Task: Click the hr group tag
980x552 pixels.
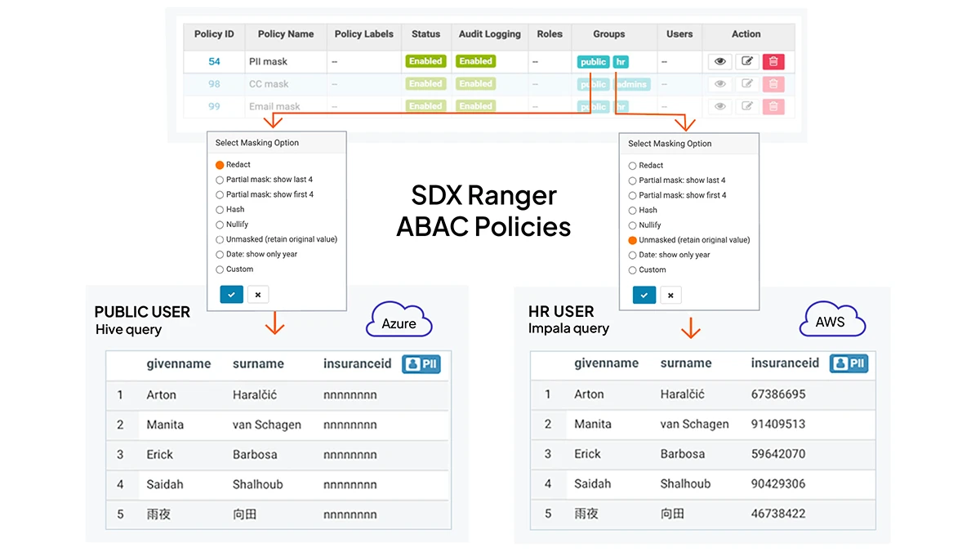Action: point(621,61)
